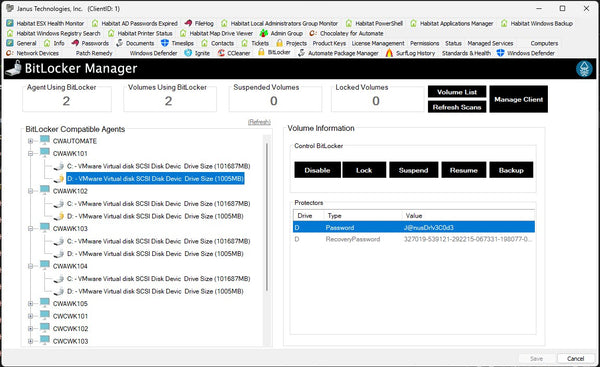
Task: Click Habitat Map Drive Viewer icon
Action: pos(183,33)
